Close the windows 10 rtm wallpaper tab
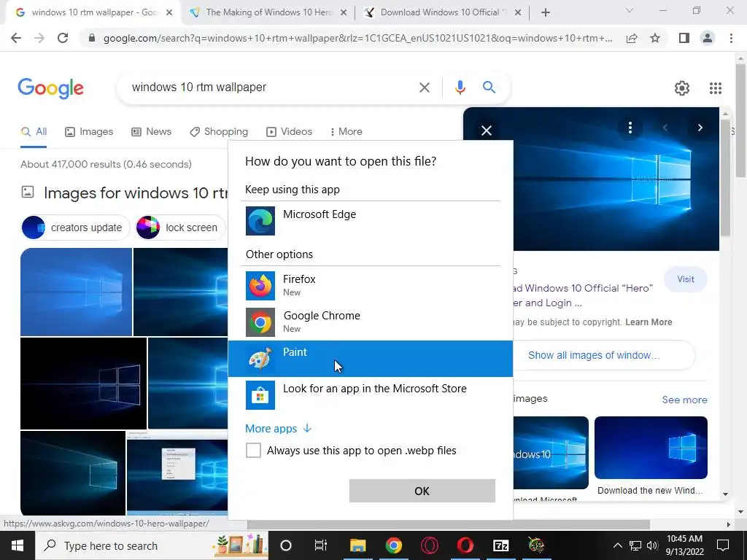Screen dimensions: 747x560 pos(169,13)
